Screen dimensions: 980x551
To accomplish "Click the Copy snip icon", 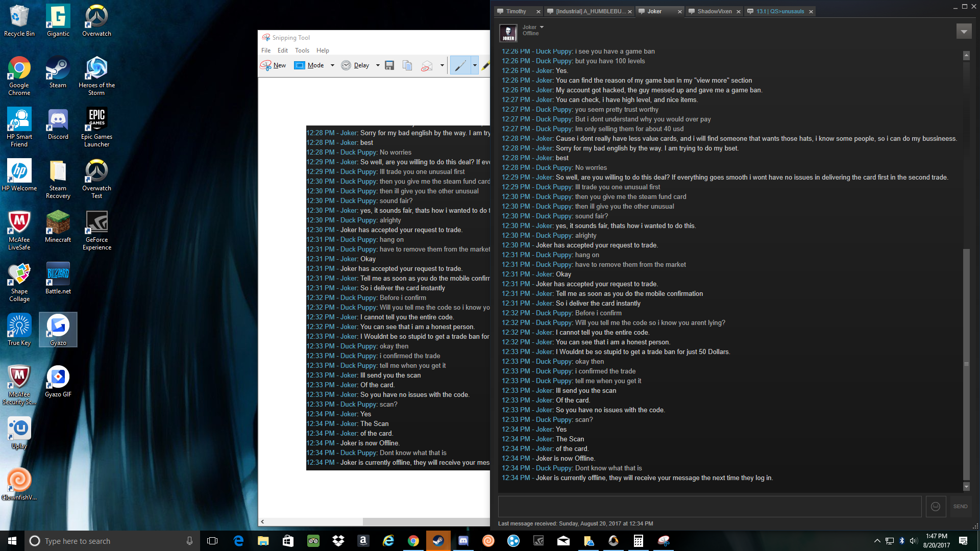I will click(x=407, y=65).
